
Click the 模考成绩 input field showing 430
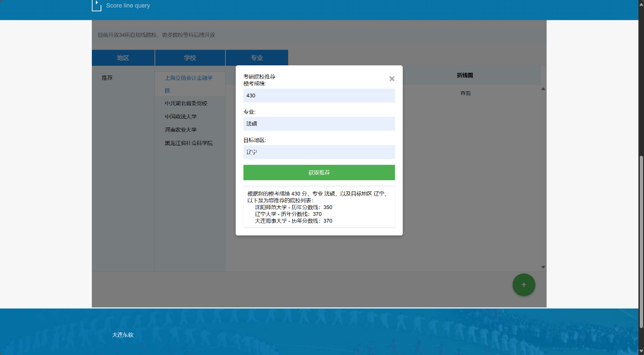(x=319, y=95)
